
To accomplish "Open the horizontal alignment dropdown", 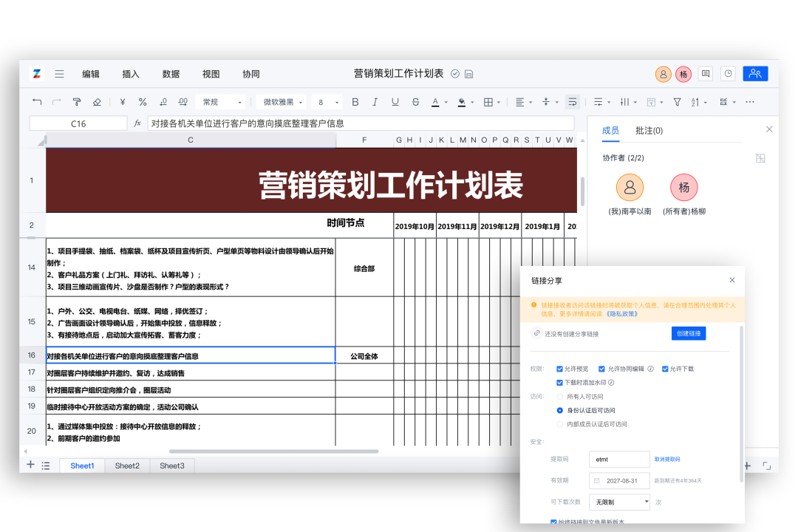I will (523, 102).
